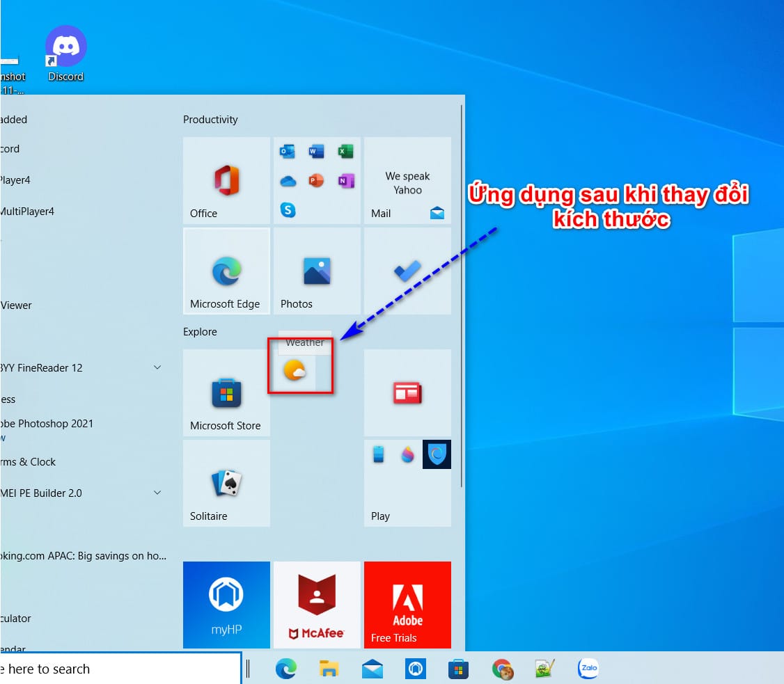
Task: Open the Office tile
Action: click(226, 180)
